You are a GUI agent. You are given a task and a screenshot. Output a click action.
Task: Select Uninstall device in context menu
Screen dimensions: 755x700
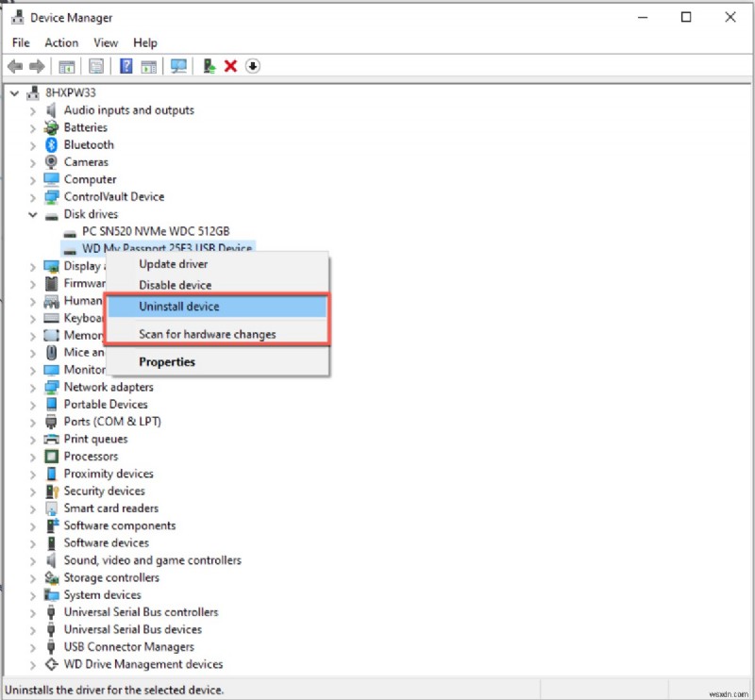pyautogui.click(x=217, y=307)
